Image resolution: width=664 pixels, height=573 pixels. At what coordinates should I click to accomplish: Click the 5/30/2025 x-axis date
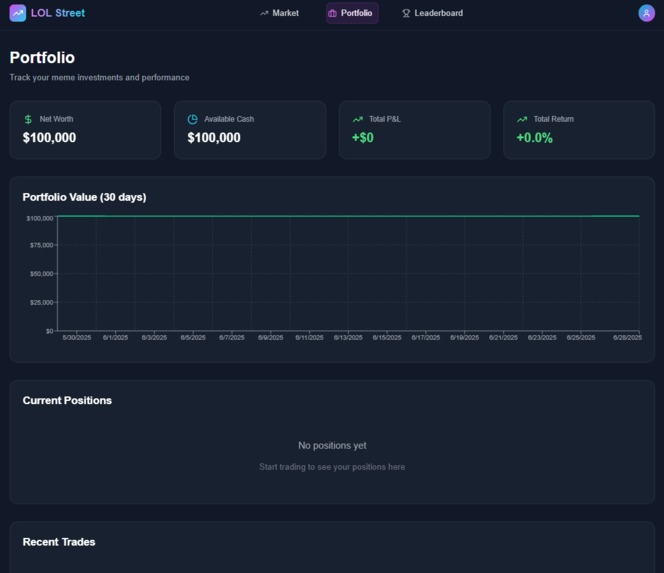[x=77, y=338]
